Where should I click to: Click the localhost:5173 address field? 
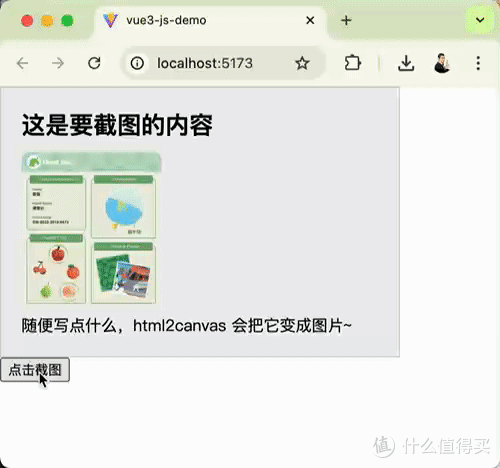(223, 63)
